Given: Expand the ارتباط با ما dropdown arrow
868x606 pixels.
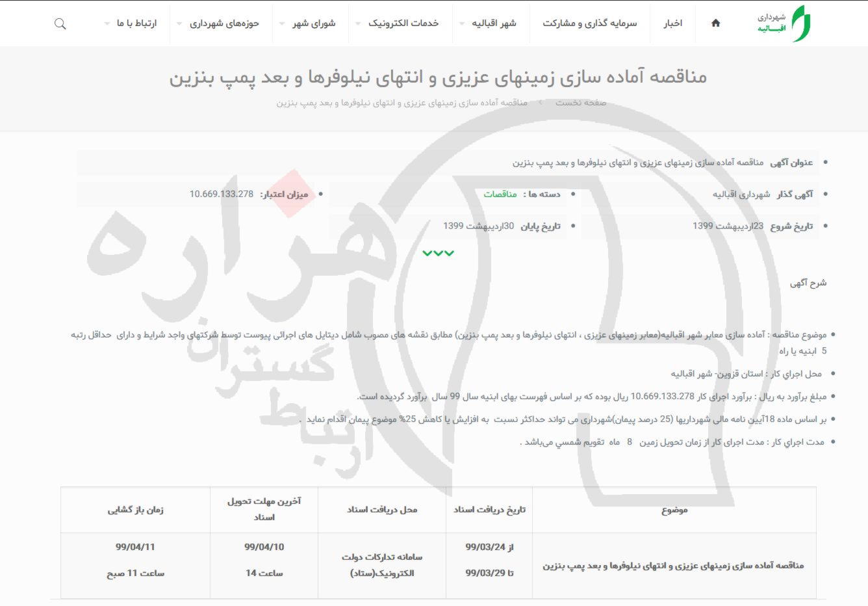Looking at the screenshot, I should (x=107, y=24).
